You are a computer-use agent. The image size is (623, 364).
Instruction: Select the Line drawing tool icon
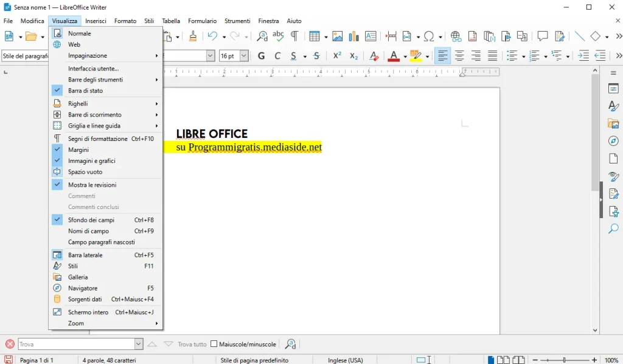tap(580, 36)
